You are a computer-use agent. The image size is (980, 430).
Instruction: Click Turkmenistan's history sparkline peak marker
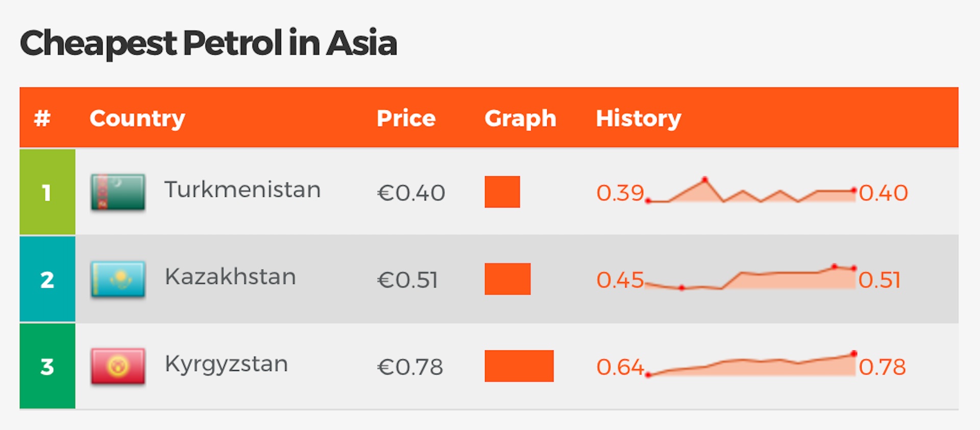[x=705, y=180]
